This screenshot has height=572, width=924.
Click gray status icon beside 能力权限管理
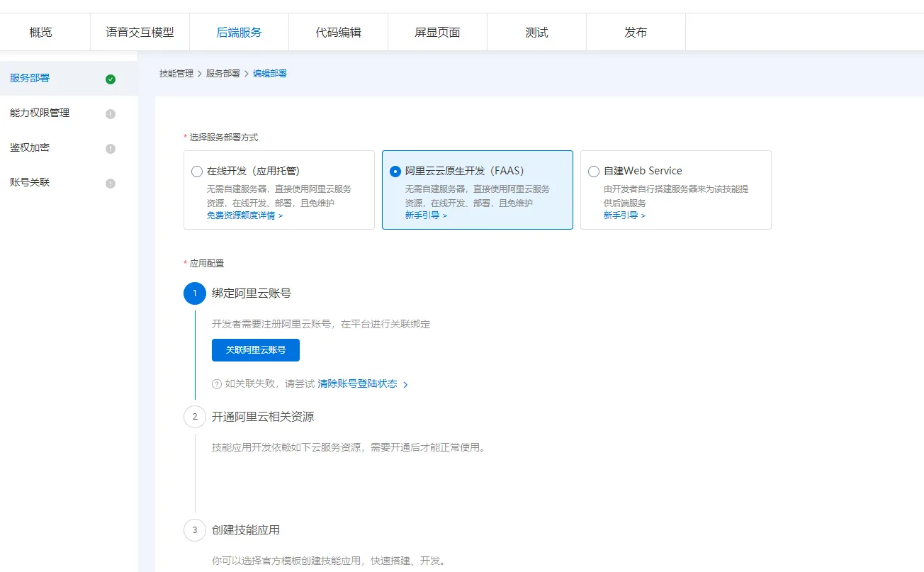click(111, 114)
